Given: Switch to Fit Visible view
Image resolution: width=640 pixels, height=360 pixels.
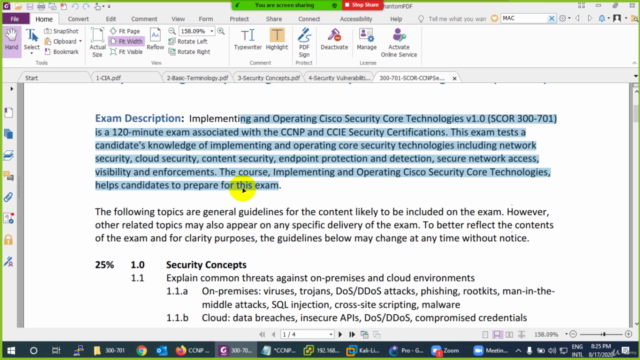Looking at the screenshot, I should point(127,52).
